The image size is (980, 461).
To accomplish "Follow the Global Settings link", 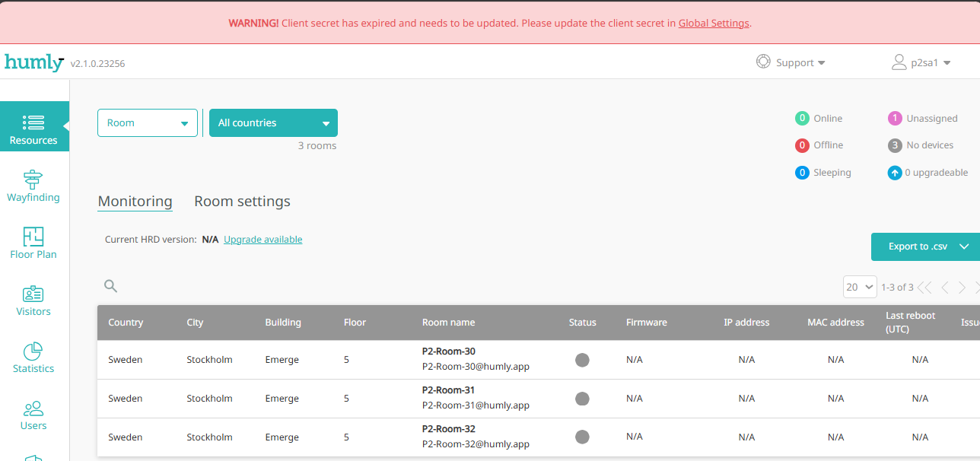I will [x=713, y=23].
